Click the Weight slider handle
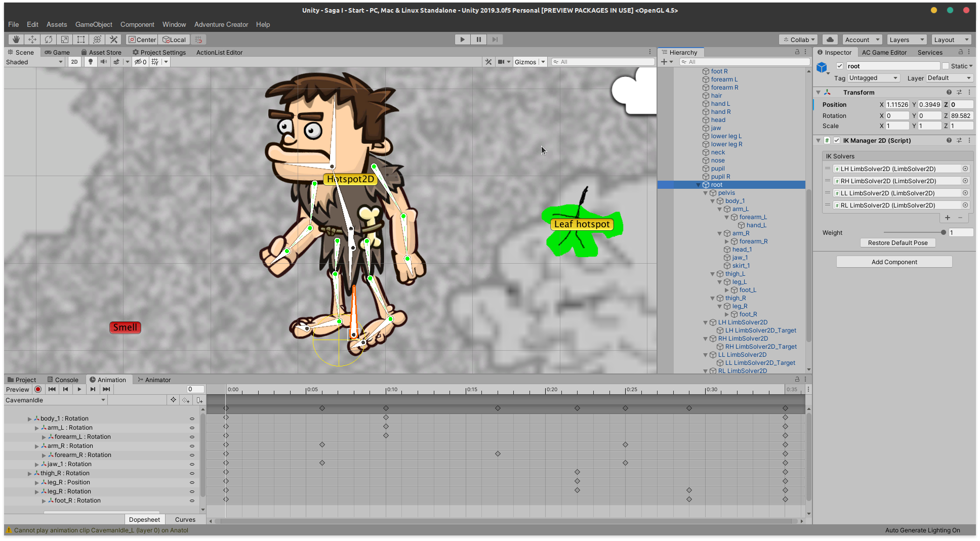This screenshot has width=980, height=541. click(943, 232)
